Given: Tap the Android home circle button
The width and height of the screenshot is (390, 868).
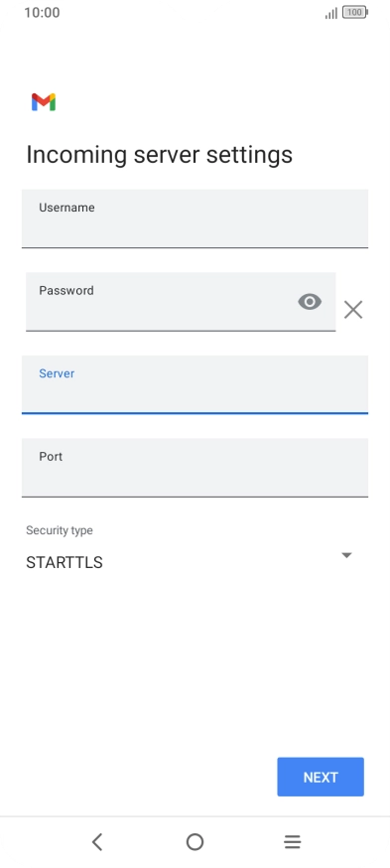Looking at the screenshot, I should tap(195, 842).
